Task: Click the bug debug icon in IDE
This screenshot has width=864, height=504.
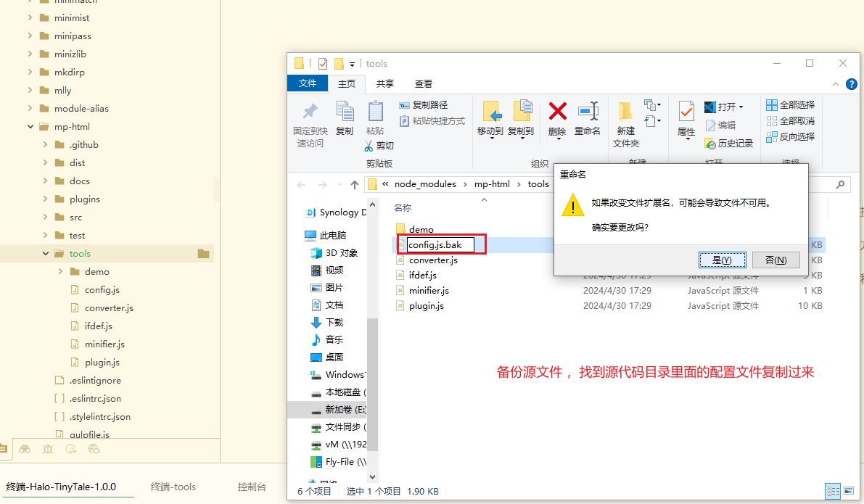Action: click(x=48, y=449)
